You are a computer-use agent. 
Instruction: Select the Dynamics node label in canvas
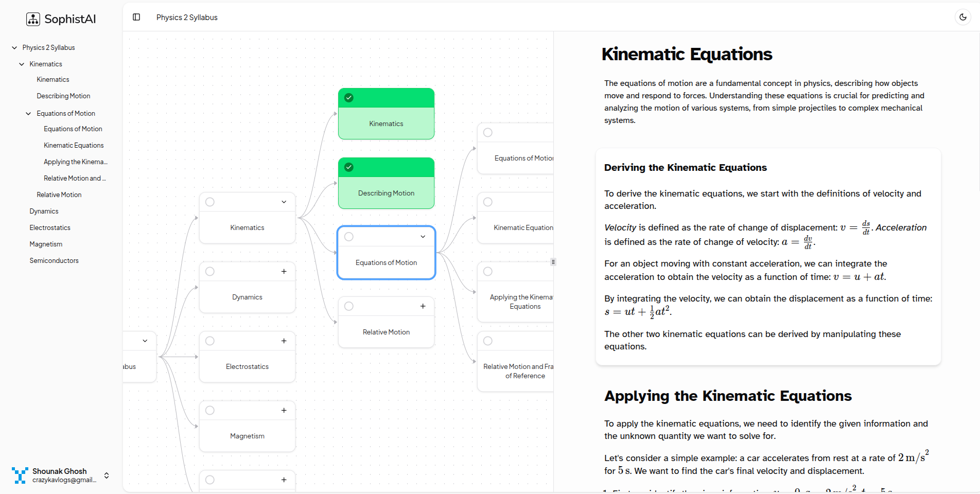point(247,297)
